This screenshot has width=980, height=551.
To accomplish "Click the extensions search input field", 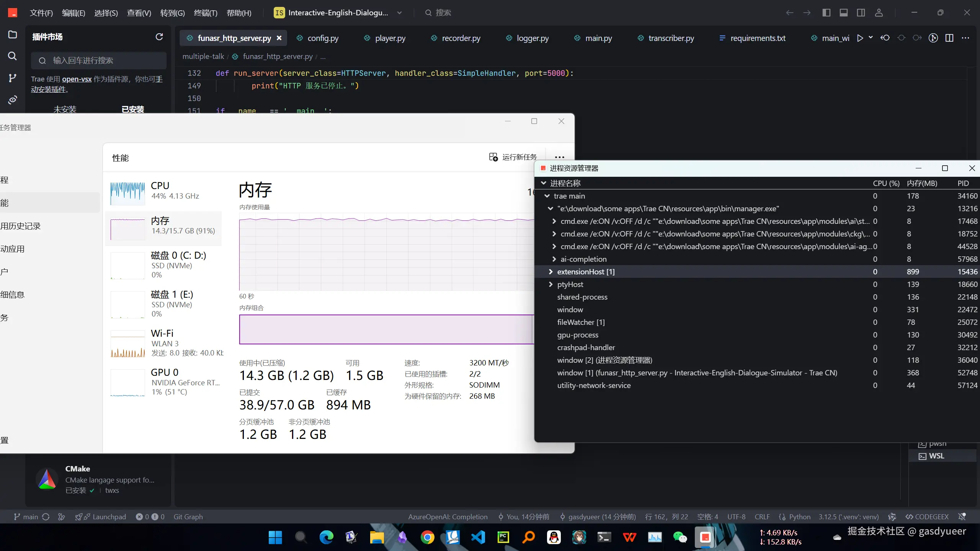I will click(x=98, y=60).
